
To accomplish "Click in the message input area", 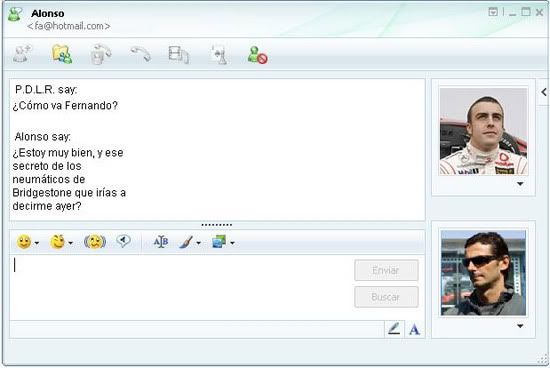I will 181,287.
